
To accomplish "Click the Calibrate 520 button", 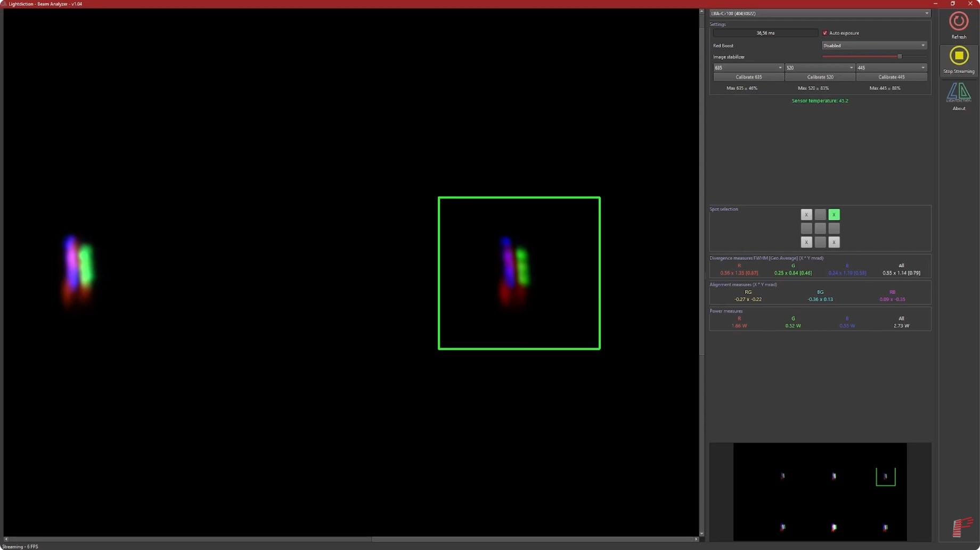I will click(x=820, y=77).
